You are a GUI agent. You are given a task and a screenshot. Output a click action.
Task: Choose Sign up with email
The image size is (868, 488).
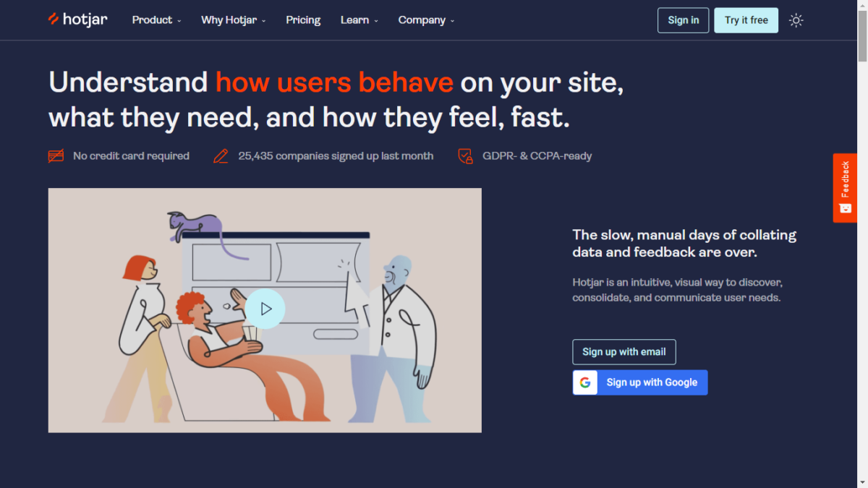pos(624,352)
